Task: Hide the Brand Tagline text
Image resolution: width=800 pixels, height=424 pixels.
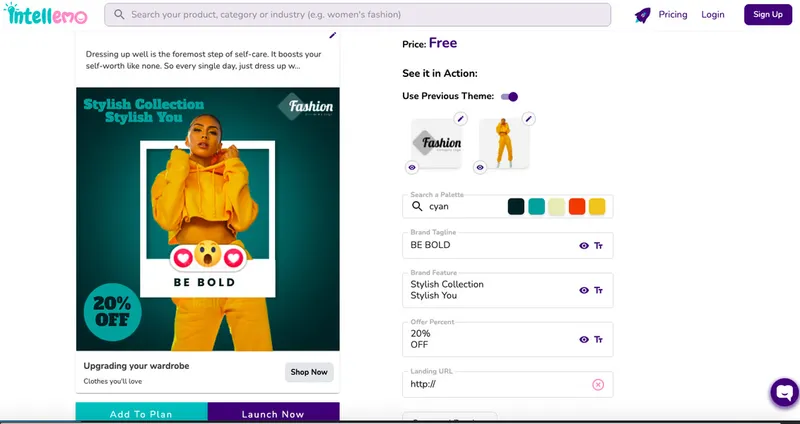Action: pos(584,245)
